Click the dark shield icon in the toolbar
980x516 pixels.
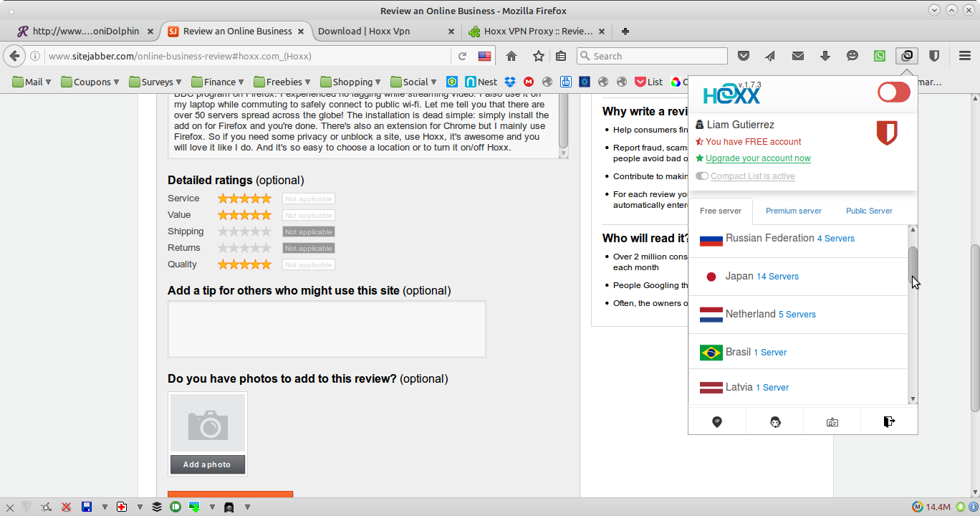point(934,56)
